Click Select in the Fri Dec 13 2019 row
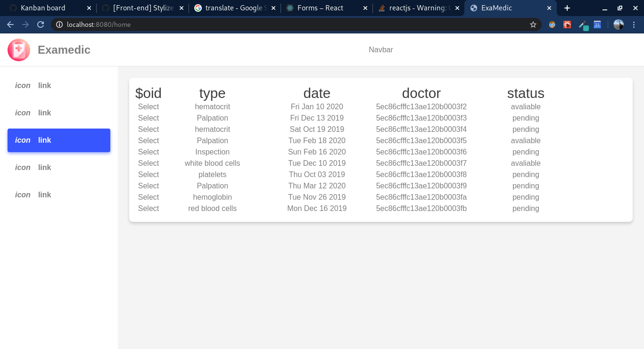The height and width of the screenshot is (349, 644). [149, 118]
